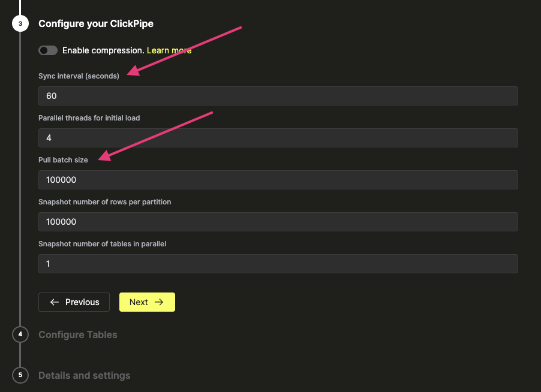Click the Snapshot rows per partition field
This screenshot has width=541, height=392.
278,221
